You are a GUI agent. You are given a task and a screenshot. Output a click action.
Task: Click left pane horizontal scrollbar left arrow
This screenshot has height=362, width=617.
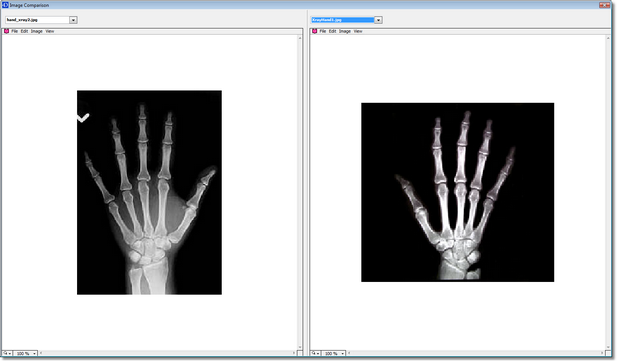coord(41,353)
